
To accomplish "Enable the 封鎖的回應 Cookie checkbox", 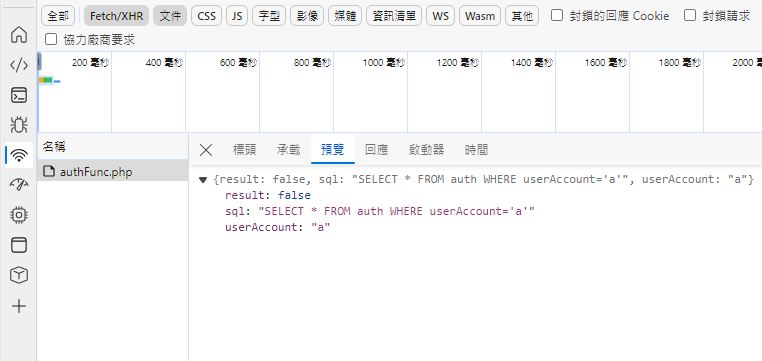I will click(x=557, y=16).
